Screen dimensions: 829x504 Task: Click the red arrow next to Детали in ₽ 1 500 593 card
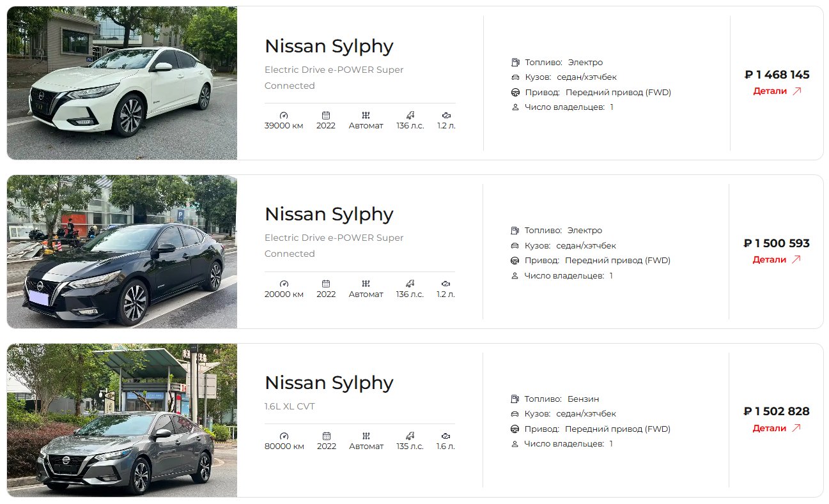(796, 259)
